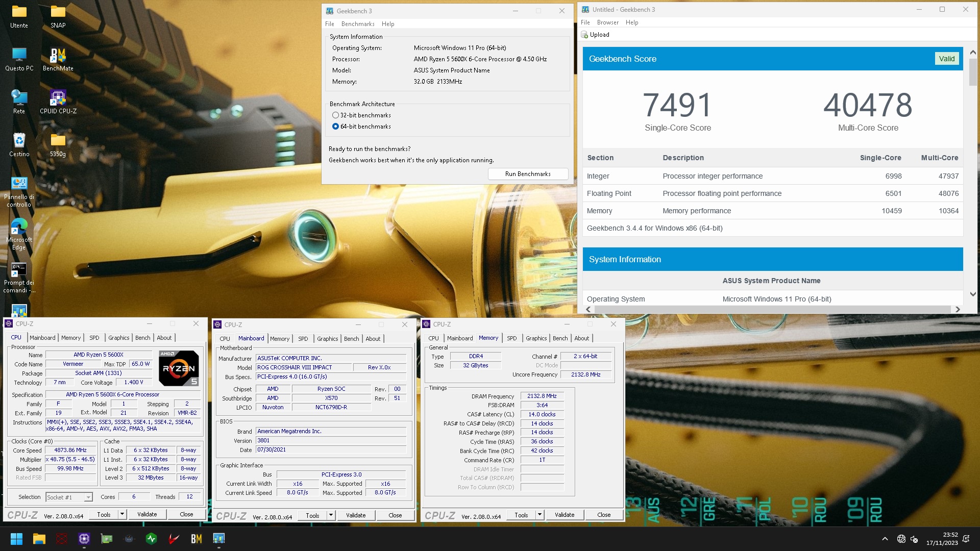Open the Browser menu in Geekbench results

607,22
